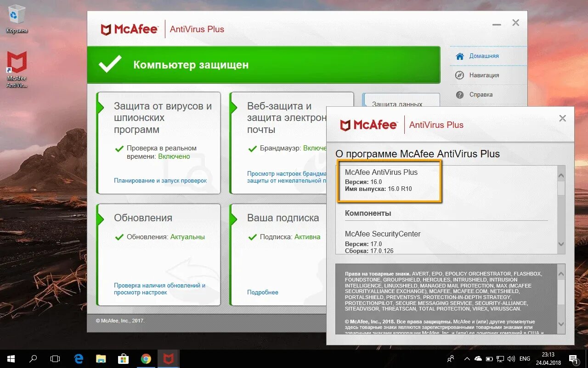Click the volume speaker tray icon

coord(511,359)
